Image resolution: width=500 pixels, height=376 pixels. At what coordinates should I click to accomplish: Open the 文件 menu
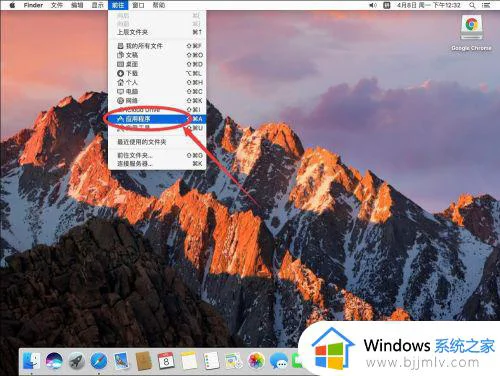pyautogui.click(x=57, y=5)
